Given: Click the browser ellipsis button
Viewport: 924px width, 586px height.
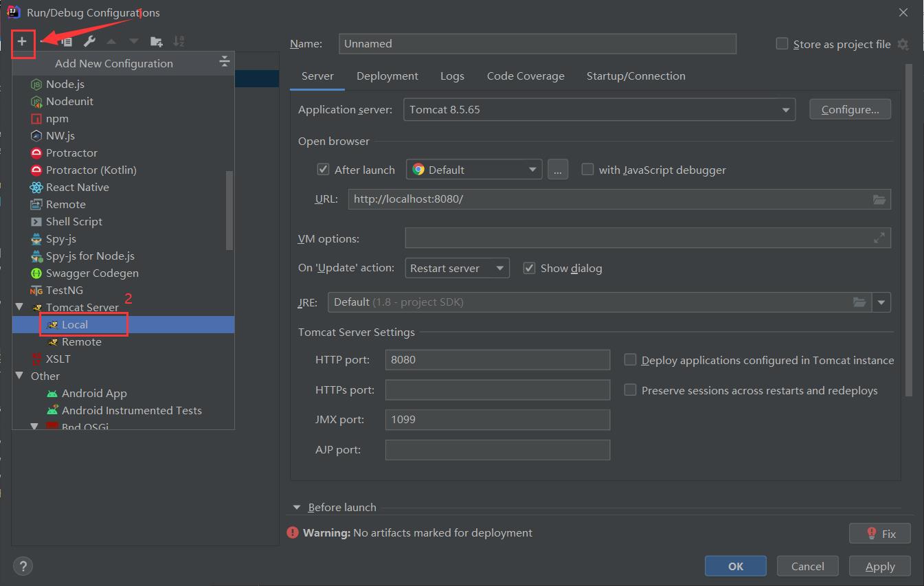Looking at the screenshot, I should [558, 169].
